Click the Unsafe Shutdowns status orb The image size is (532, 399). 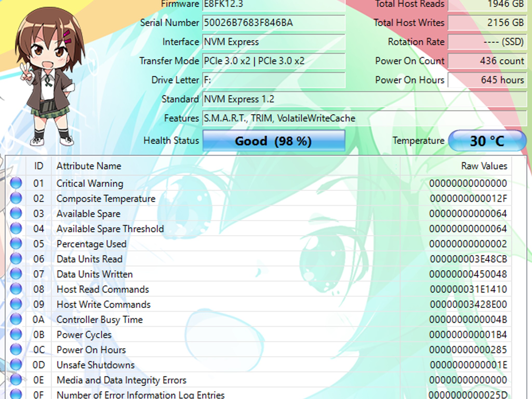coord(16,364)
